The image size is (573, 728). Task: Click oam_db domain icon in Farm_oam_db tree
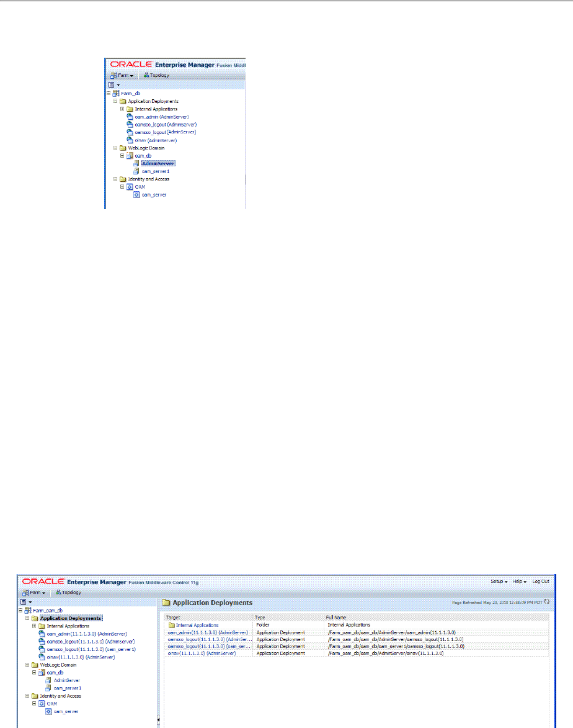(42, 672)
